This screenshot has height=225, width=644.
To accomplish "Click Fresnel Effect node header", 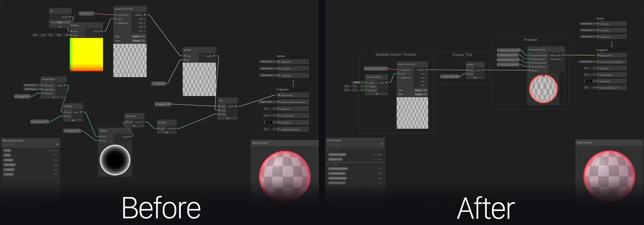I will click(x=54, y=79).
